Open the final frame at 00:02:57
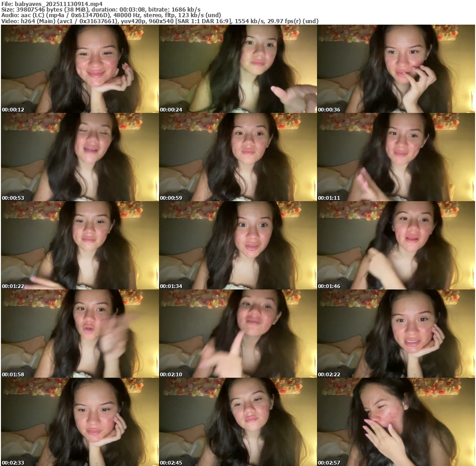 click(x=396, y=422)
